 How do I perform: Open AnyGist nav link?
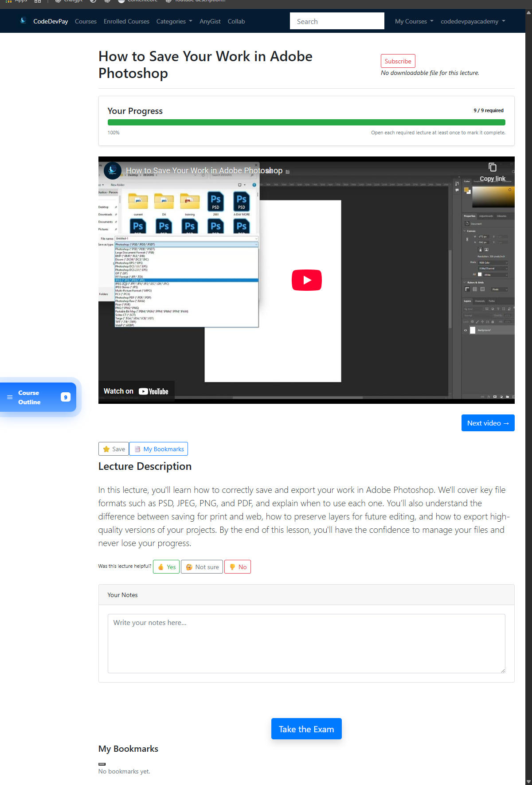210,21
